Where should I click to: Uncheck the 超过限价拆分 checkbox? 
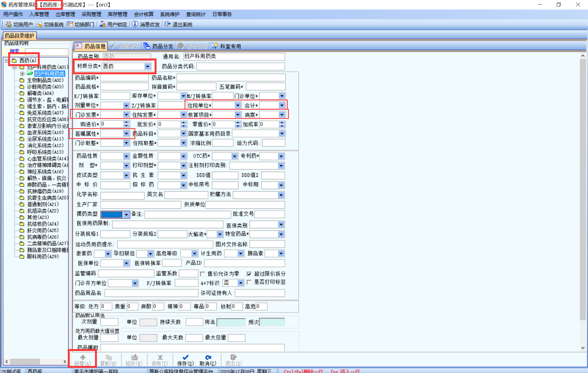pos(249,274)
